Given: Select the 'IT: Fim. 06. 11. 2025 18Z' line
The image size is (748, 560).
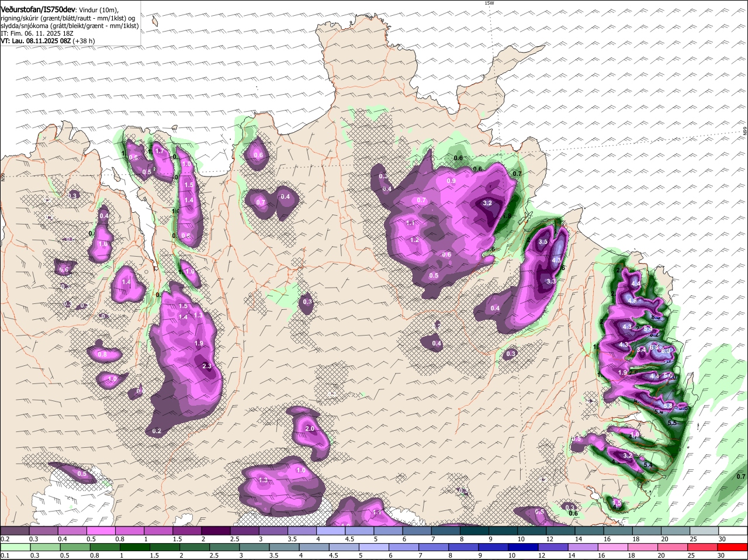Looking at the screenshot, I should click(x=37, y=33).
